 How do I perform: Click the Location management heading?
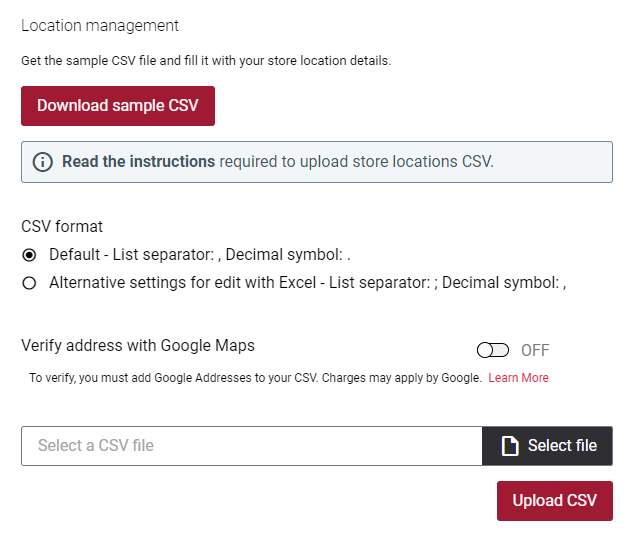point(100,26)
